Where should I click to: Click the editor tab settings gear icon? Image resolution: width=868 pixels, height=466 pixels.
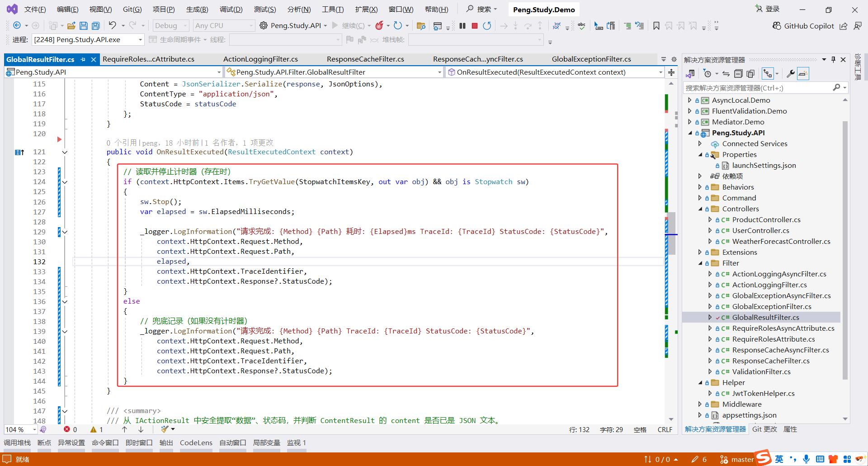674,59
